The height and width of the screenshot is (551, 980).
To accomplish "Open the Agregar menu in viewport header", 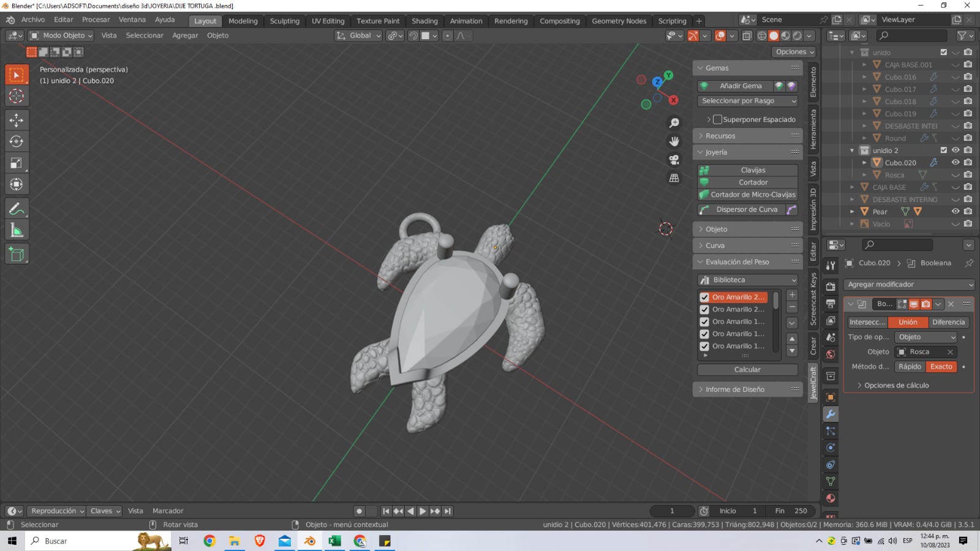I will tap(185, 36).
